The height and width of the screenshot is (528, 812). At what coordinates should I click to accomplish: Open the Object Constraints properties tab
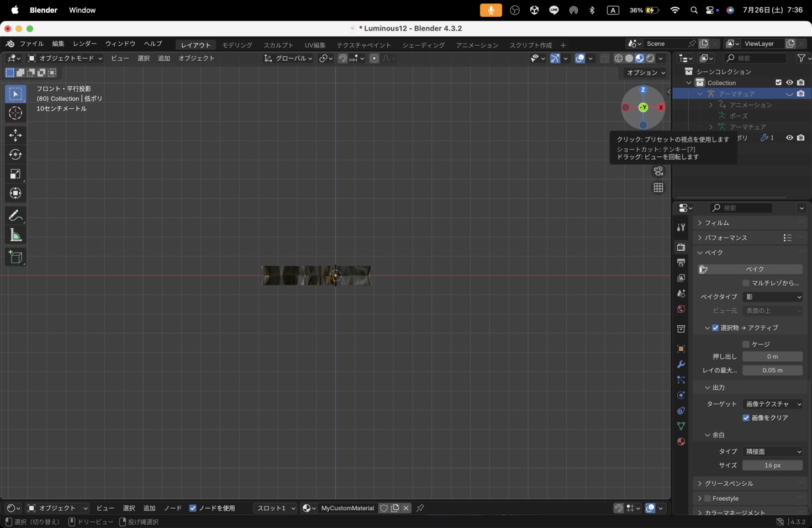(681, 411)
